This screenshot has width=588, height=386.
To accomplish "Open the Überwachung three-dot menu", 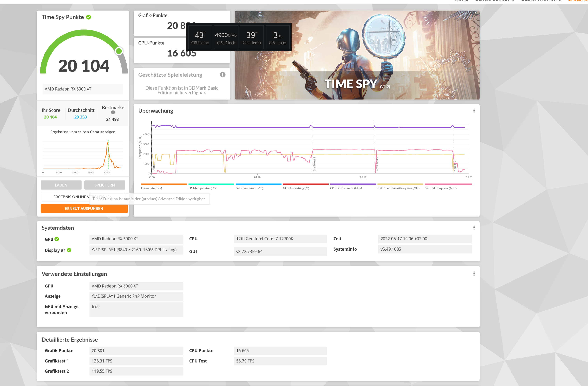I will [x=474, y=110].
